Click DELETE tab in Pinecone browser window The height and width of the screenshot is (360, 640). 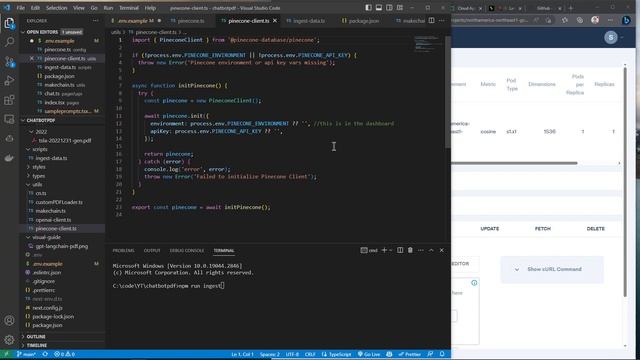coord(596,229)
